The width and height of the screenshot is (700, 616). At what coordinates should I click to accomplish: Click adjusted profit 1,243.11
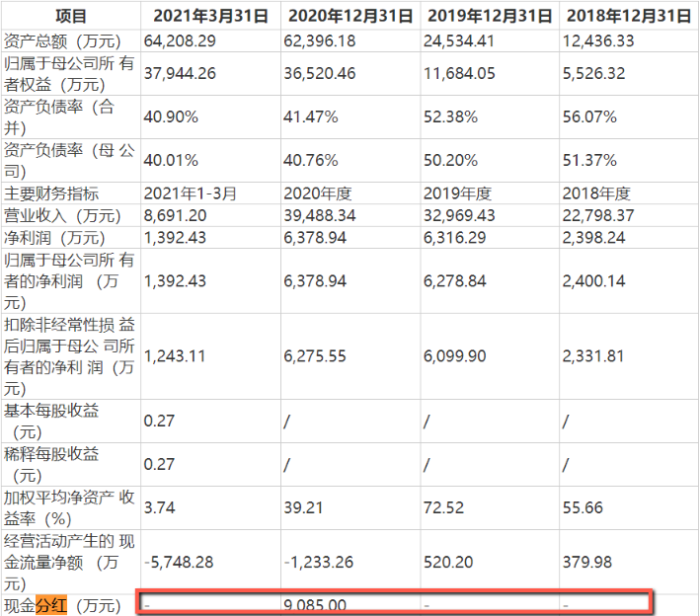(x=175, y=356)
